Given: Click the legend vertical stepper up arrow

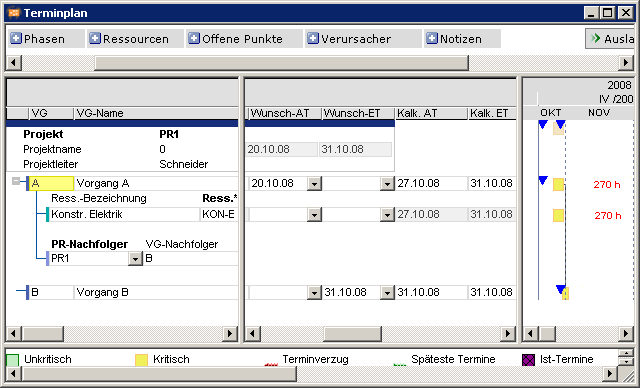Looking at the screenshot, I should tap(626, 353).
